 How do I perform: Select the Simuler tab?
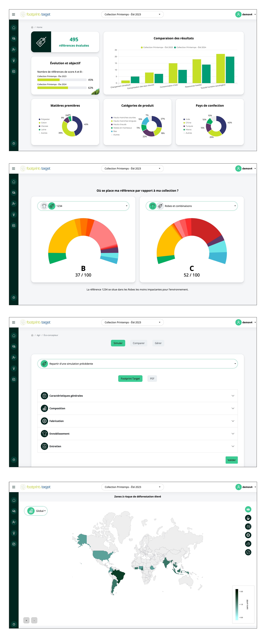pos(118,343)
